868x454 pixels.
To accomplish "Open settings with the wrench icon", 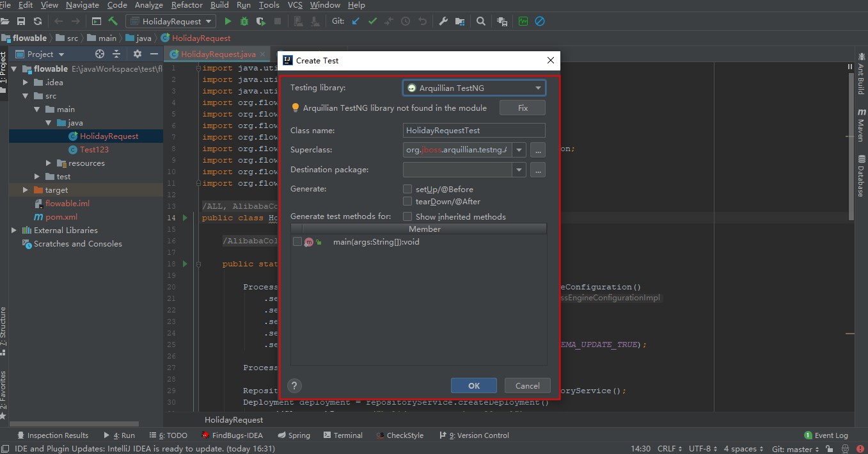I will click(x=443, y=21).
